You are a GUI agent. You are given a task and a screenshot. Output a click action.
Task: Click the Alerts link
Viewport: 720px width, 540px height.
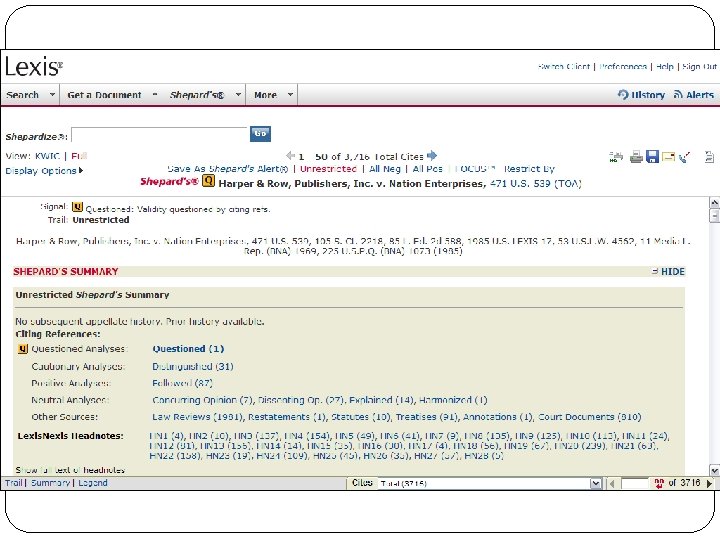point(700,95)
